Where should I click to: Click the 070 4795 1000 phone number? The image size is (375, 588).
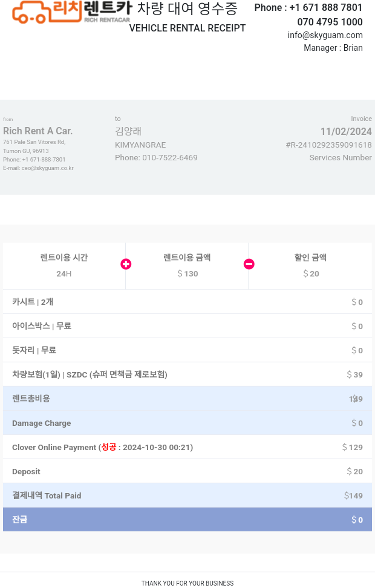330,22
